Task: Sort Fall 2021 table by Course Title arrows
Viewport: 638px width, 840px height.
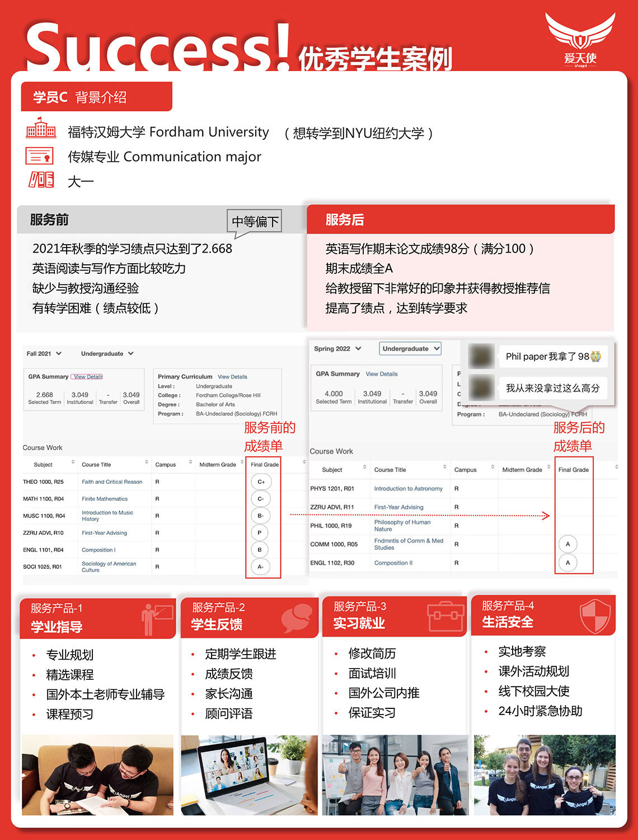Action: 147,463
